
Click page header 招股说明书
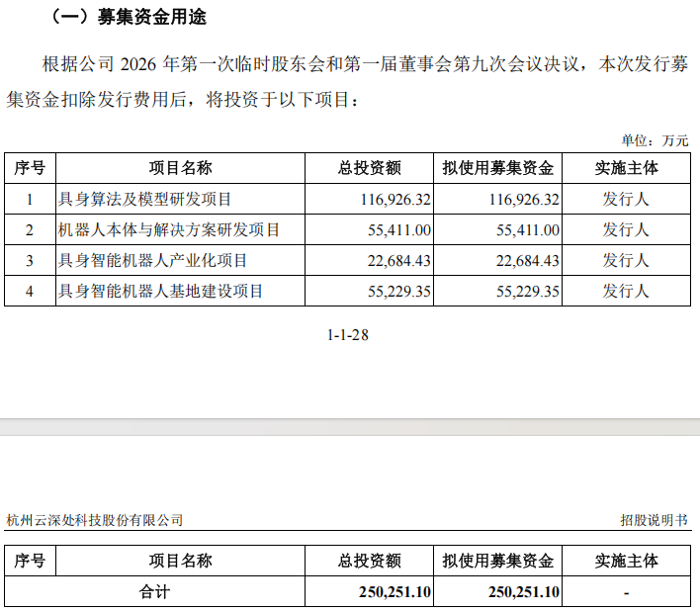coord(654,520)
